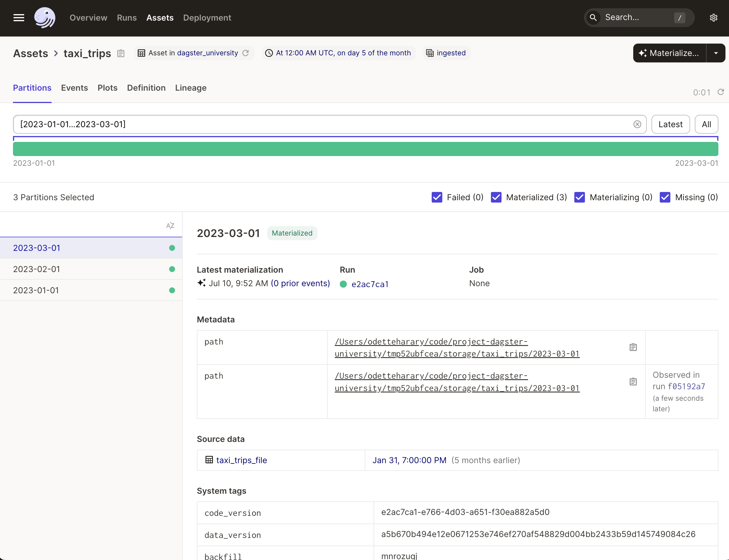Toggle the A-Z partition sort order
Image resolution: width=729 pixels, height=560 pixels.
pyautogui.click(x=170, y=226)
